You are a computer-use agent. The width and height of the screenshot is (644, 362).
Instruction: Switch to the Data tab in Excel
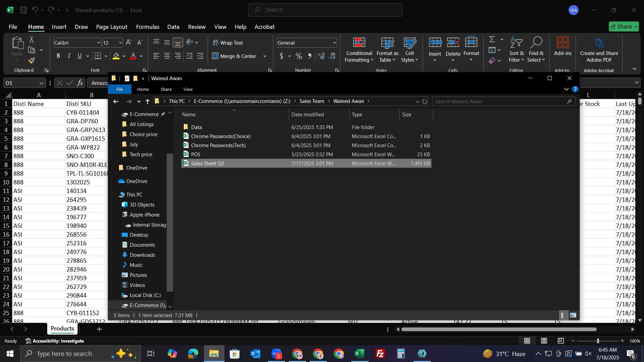[173, 27]
